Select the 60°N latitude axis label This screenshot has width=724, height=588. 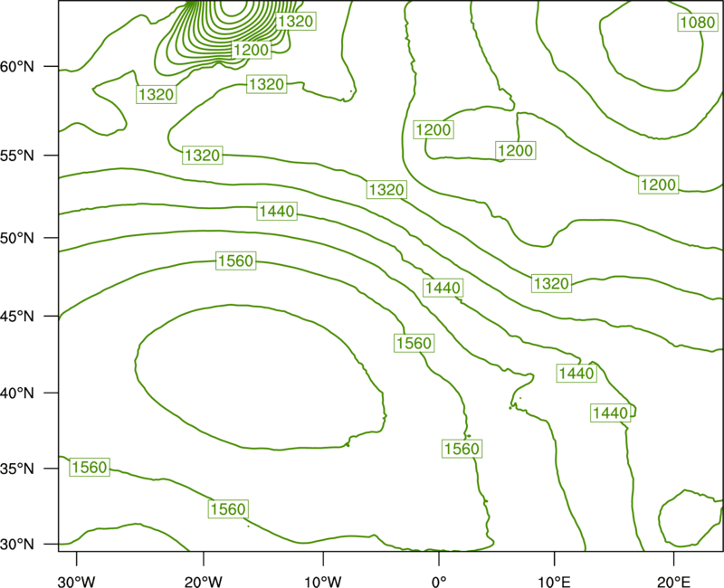[17, 66]
